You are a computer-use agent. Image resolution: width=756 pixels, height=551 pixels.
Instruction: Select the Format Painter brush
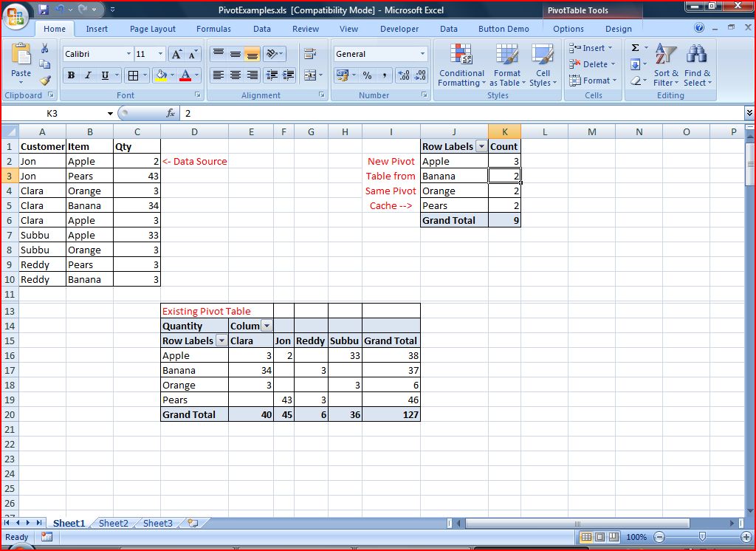(x=45, y=80)
